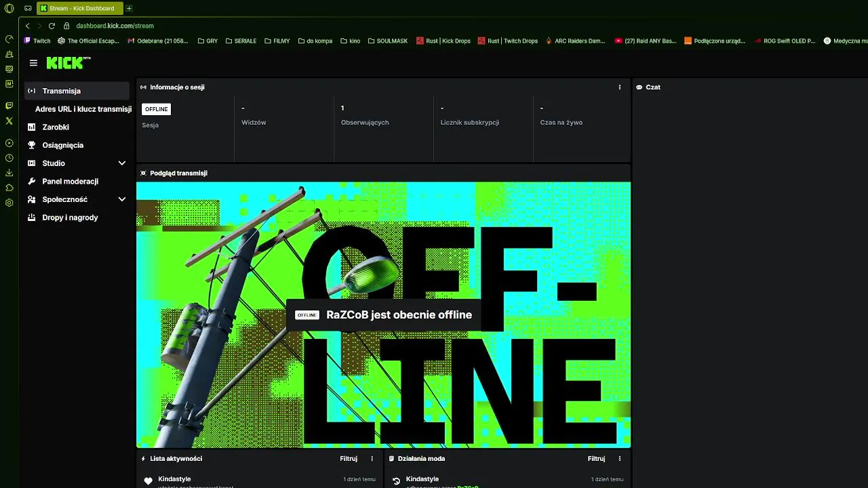Open the X (Twitter) sidebar icon
868x488 pixels.
(9, 121)
